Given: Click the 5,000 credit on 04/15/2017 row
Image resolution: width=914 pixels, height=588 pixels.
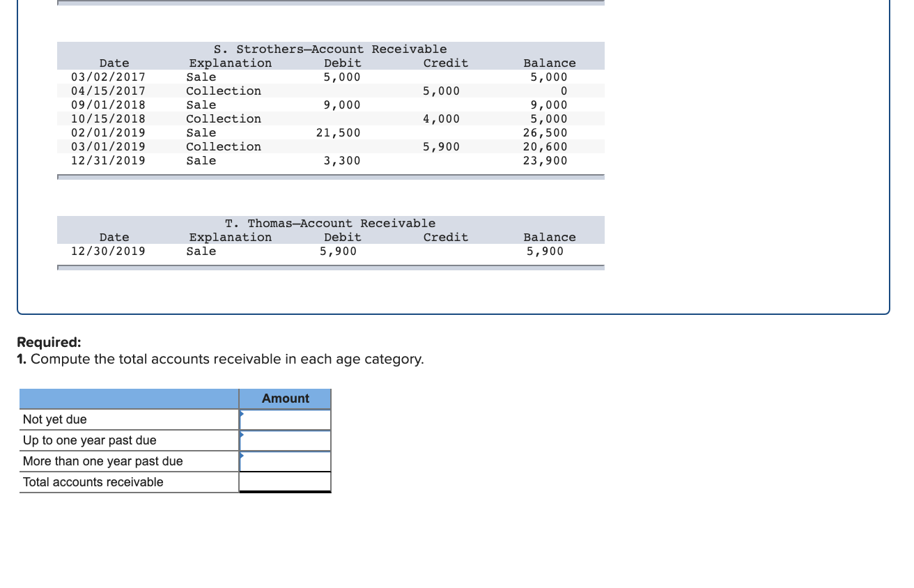Looking at the screenshot, I should pyautogui.click(x=441, y=91).
